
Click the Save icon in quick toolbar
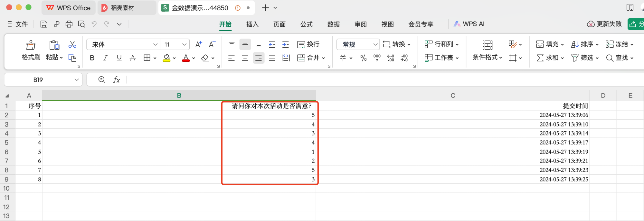[44, 24]
